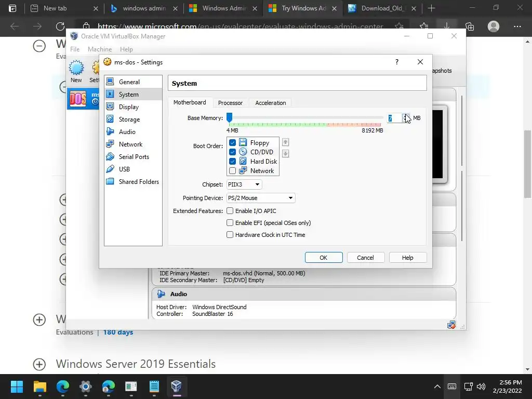Image resolution: width=532 pixels, height=399 pixels.
Task: Open VirtualBox Machine menu
Action: tap(100, 49)
